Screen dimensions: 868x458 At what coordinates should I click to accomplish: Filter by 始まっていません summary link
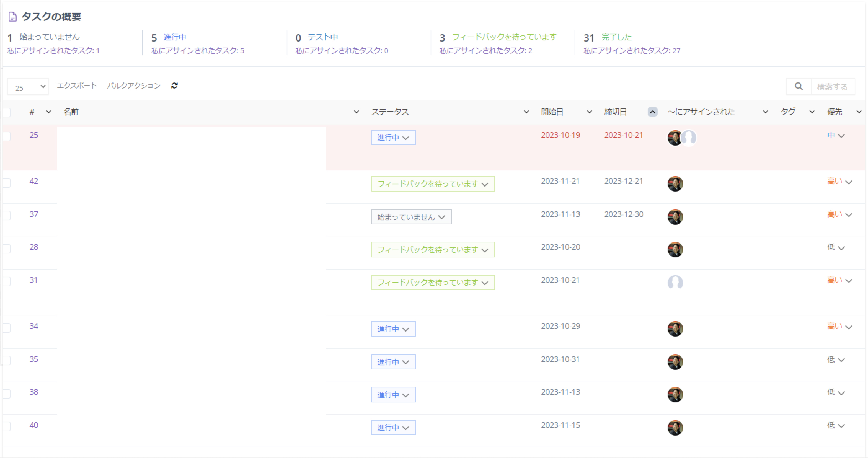[x=49, y=37]
